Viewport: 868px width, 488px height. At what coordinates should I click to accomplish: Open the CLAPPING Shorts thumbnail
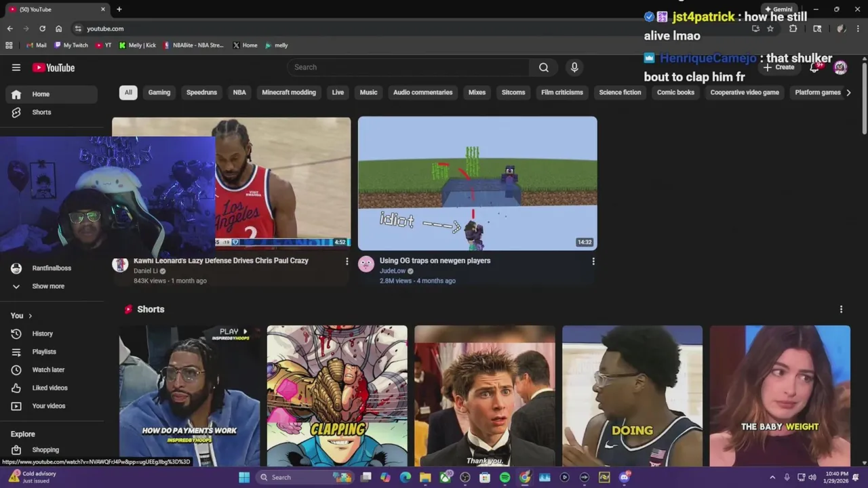coord(337,396)
